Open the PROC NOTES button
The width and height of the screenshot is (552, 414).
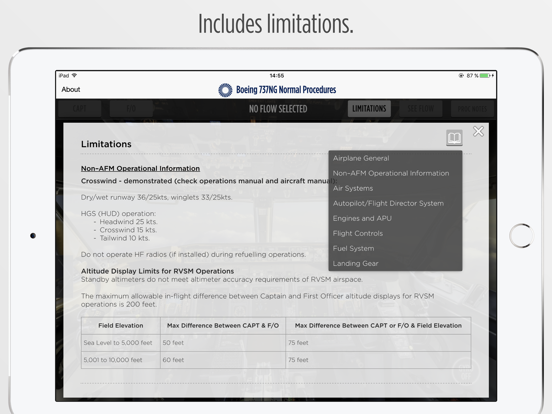[x=472, y=108]
